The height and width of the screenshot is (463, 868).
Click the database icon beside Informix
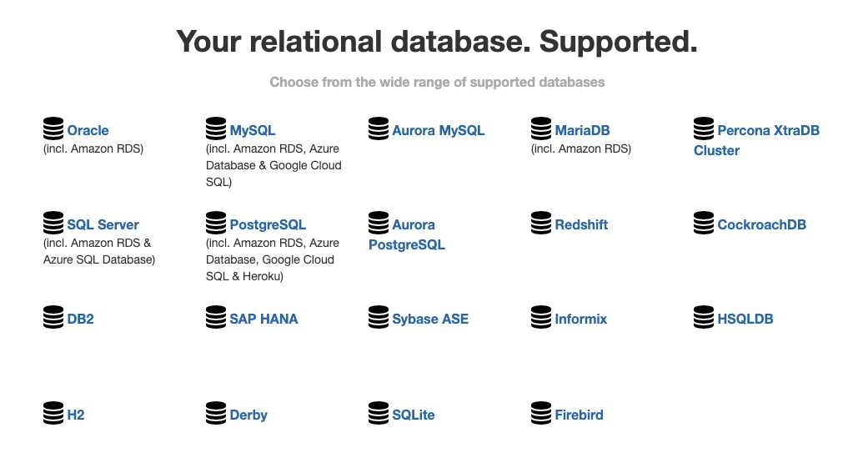coord(541,317)
